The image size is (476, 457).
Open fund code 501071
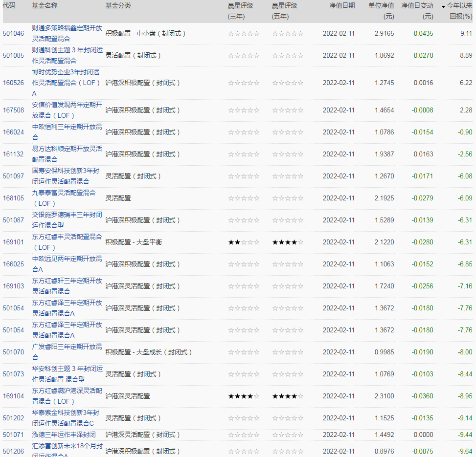click(13, 435)
